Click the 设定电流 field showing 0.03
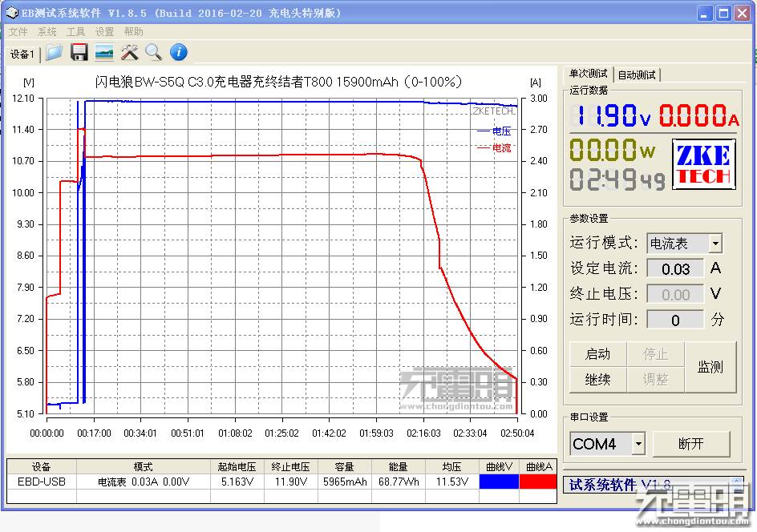757x532 pixels. [675, 268]
